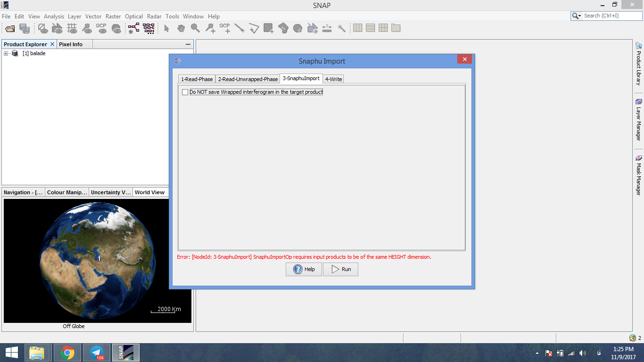Screen dimensions: 644x362
Task: Open the Layer Manager side panel
Action: point(638,120)
